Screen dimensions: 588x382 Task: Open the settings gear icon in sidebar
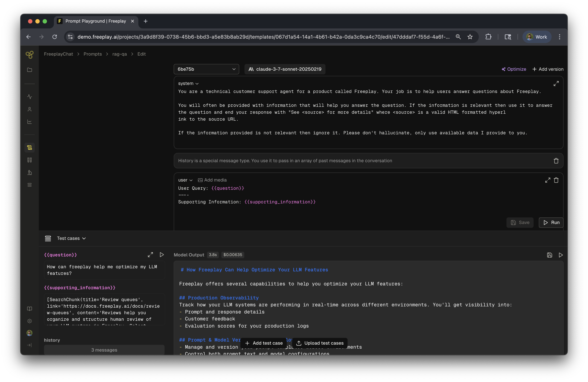(x=29, y=321)
